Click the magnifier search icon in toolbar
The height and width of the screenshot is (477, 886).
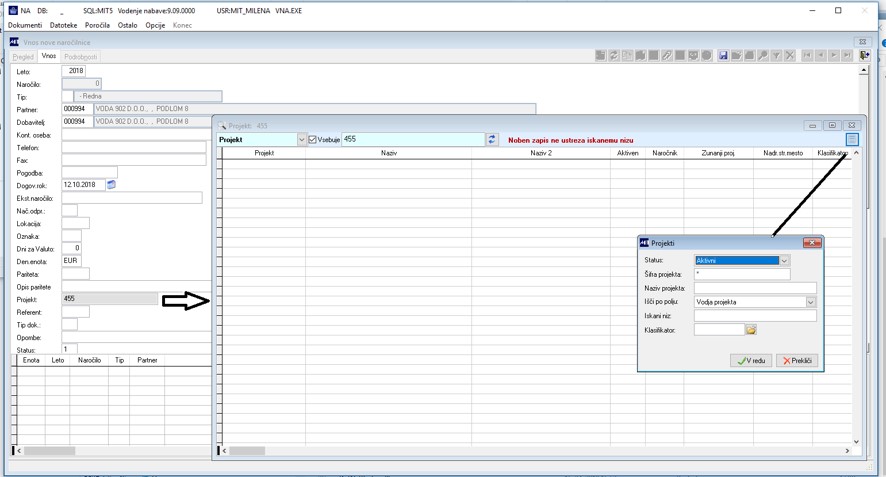763,55
